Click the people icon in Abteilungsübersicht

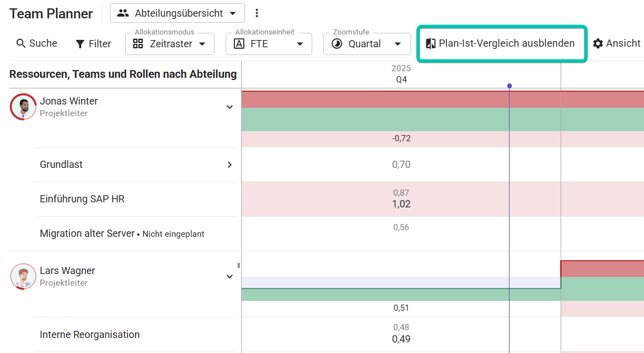[123, 13]
